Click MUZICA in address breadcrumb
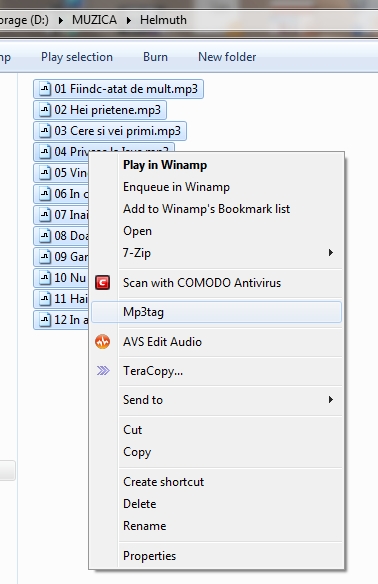This screenshot has width=378, height=584. [x=94, y=20]
